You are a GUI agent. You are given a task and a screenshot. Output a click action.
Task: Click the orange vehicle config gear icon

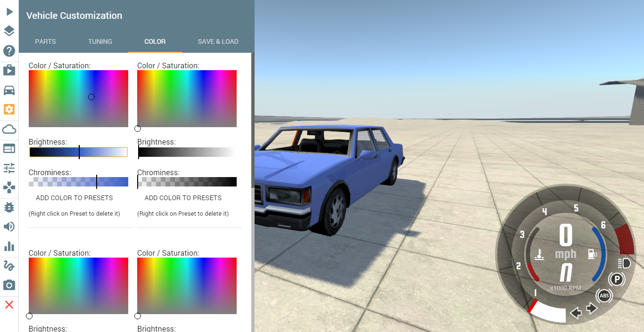[x=9, y=109]
